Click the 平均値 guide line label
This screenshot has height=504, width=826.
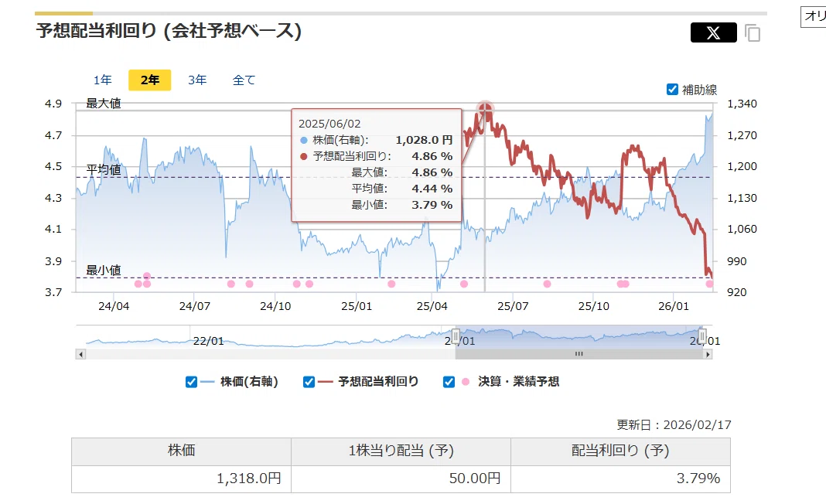[x=104, y=169]
